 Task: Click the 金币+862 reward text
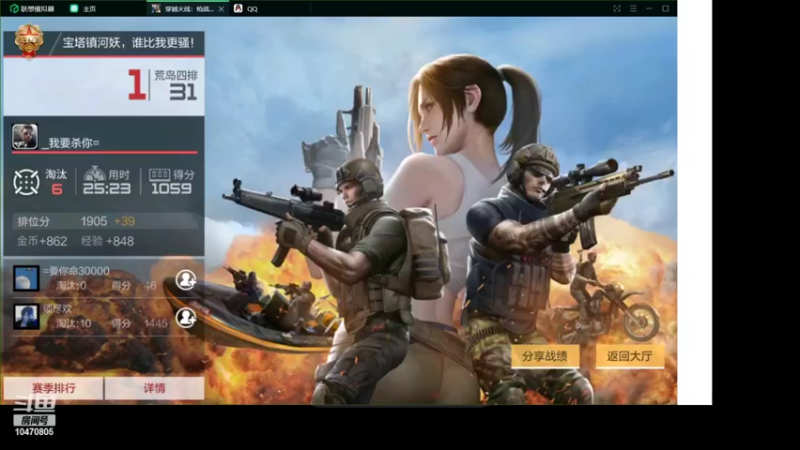[42, 241]
